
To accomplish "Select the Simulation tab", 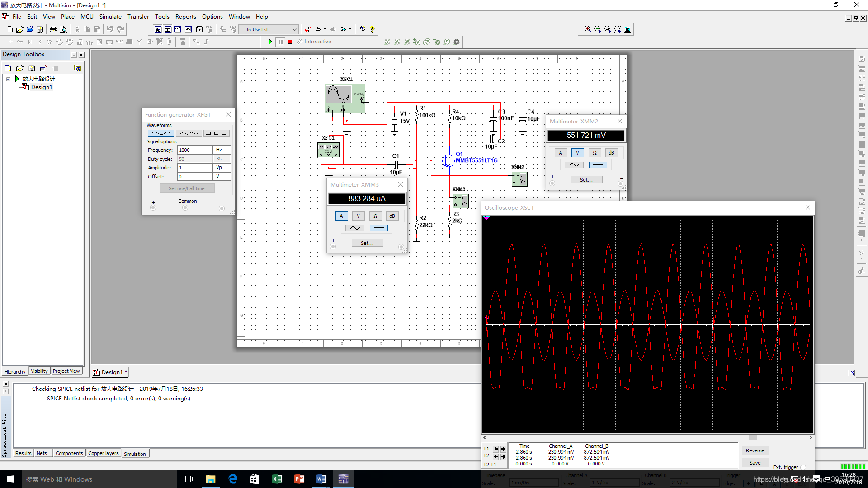I will tap(134, 454).
